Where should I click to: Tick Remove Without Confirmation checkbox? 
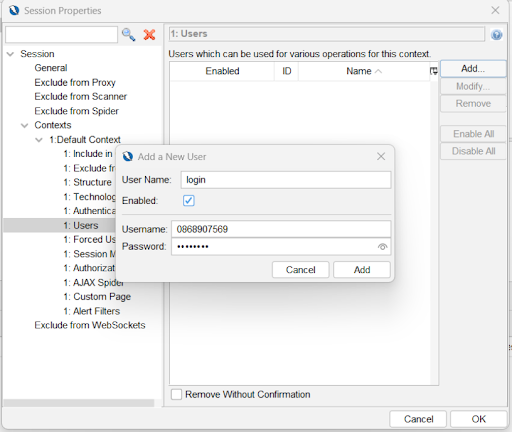(176, 394)
